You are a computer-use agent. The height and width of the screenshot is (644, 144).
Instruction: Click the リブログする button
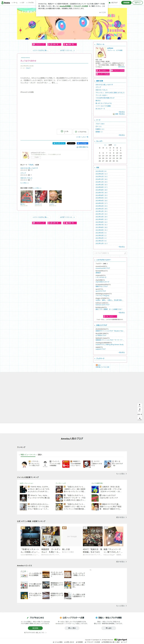(81, 131)
